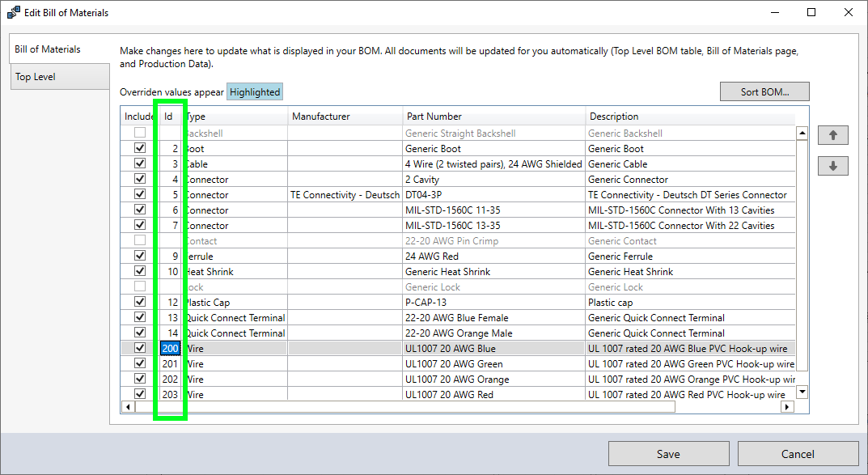Click the 4 Wire twisted pairs part number
Screen dimensions: 868x475
(493, 164)
